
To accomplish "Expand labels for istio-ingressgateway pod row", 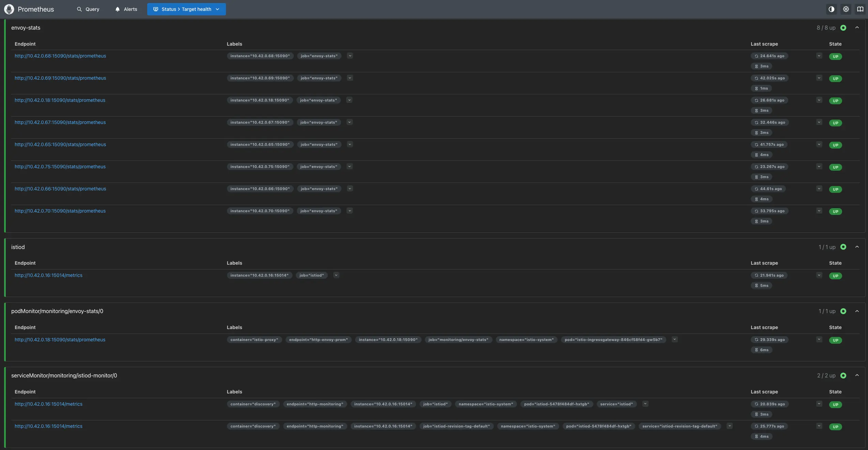I will coord(674,340).
